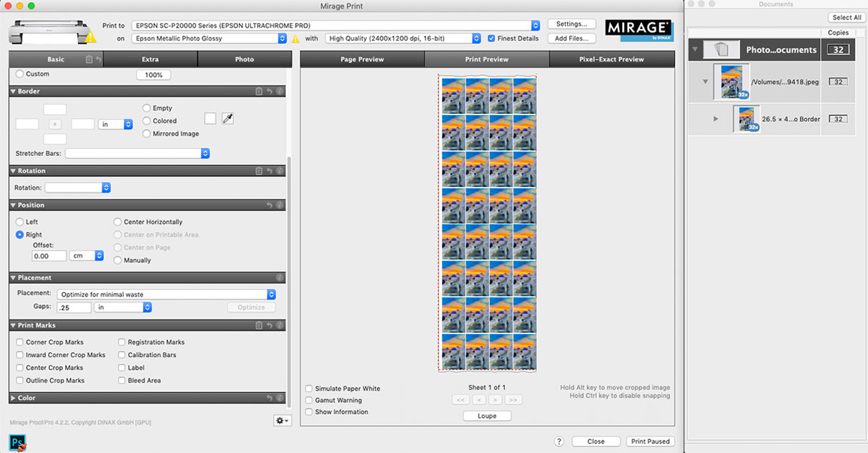Image resolution: width=868 pixels, height=453 pixels.
Task: Select Left position radio button
Action: pos(19,222)
